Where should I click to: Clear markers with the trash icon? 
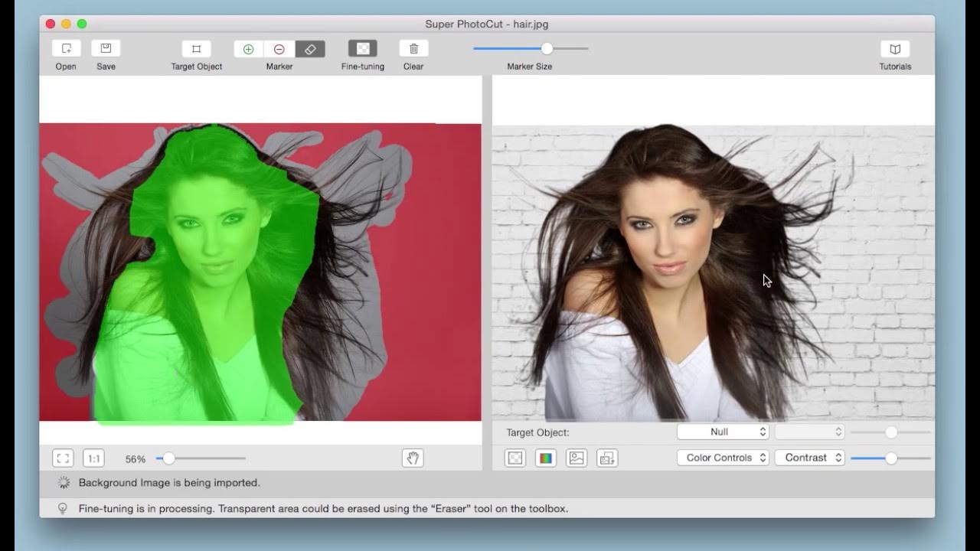point(413,49)
